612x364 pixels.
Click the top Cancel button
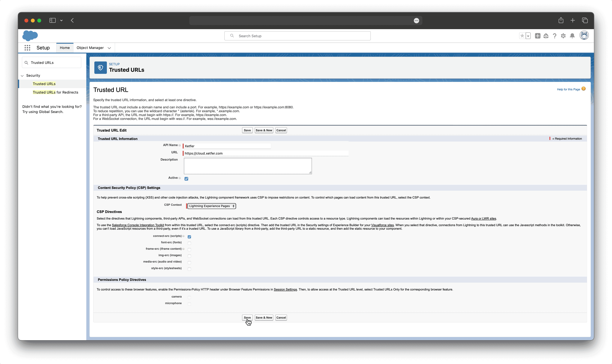(281, 130)
